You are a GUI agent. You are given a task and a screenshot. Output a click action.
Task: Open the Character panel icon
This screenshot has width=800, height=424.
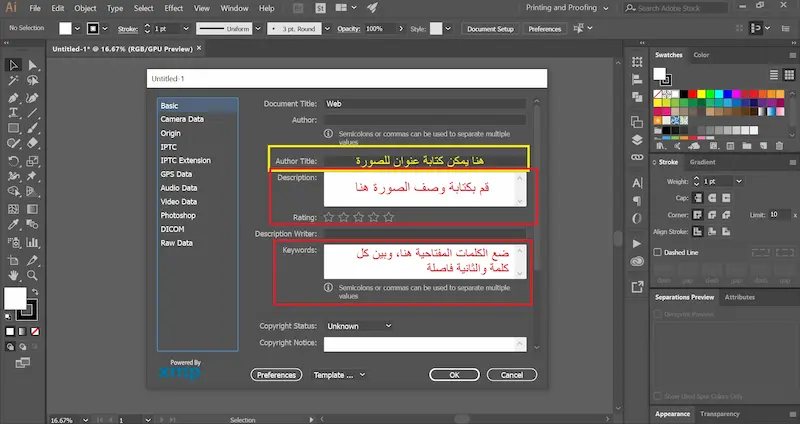(637, 183)
